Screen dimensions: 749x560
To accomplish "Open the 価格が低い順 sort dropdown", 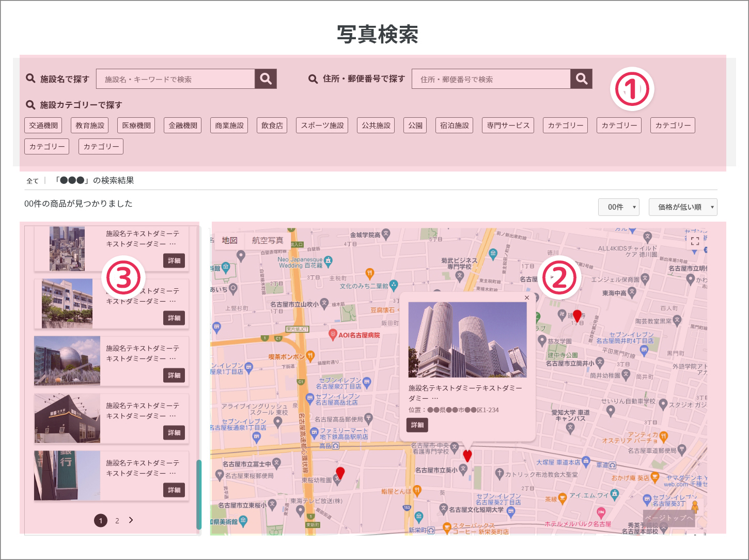I will click(x=682, y=207).
